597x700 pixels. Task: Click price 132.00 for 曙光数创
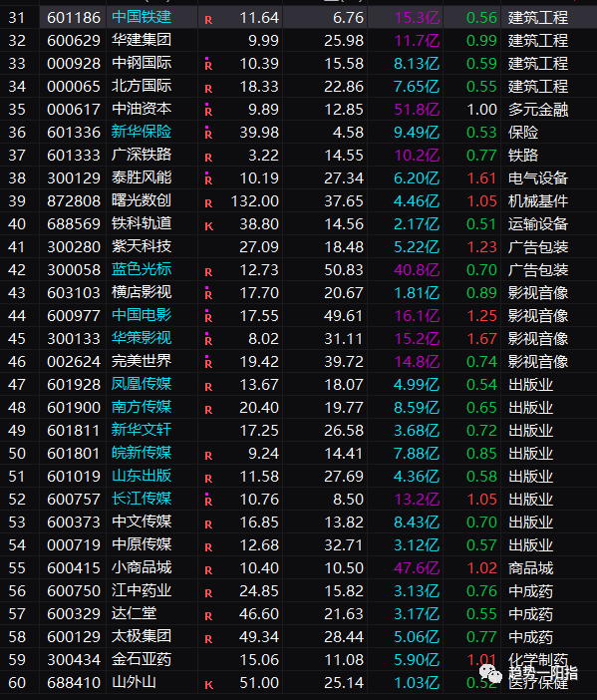coord(255,200)
